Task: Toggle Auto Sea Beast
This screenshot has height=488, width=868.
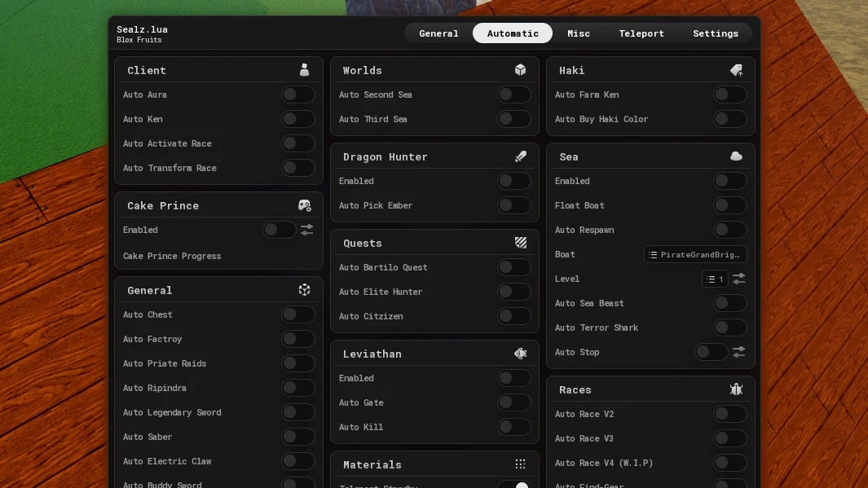Action: pos(729,303)
